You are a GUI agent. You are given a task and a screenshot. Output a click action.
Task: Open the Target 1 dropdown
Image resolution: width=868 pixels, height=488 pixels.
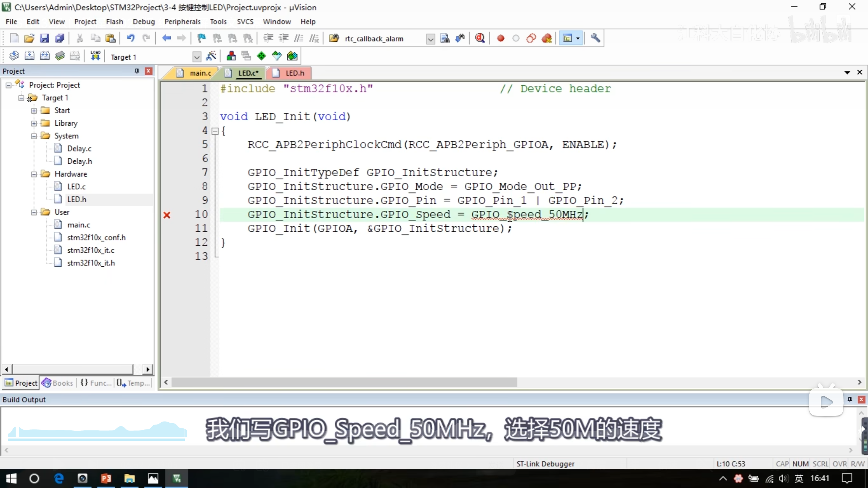pos(197,57)
